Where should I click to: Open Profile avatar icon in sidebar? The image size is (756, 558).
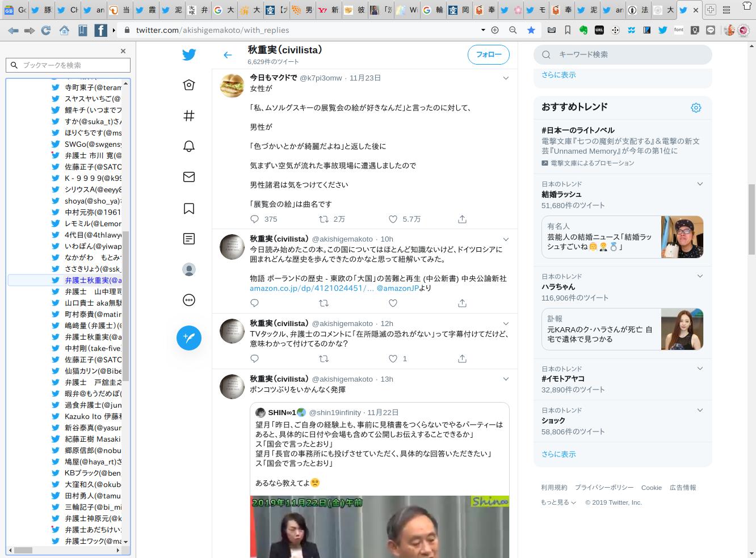189,269
